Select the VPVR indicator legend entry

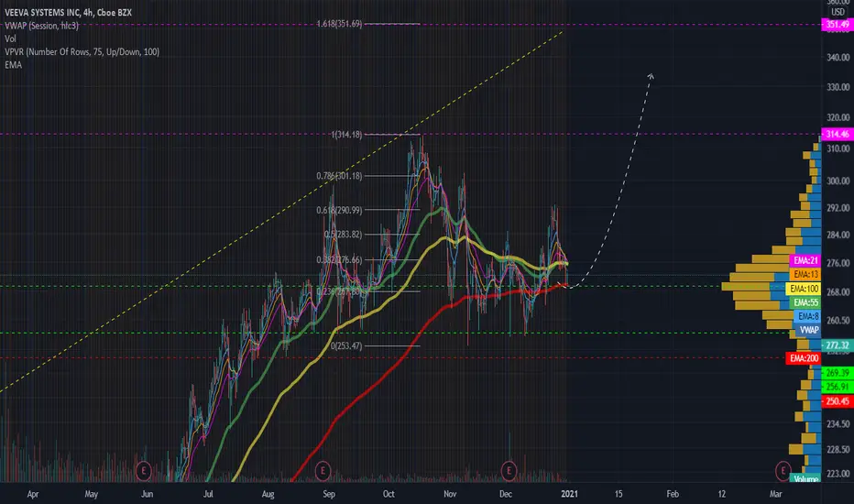pyautogui.click(x=82, y=51)
